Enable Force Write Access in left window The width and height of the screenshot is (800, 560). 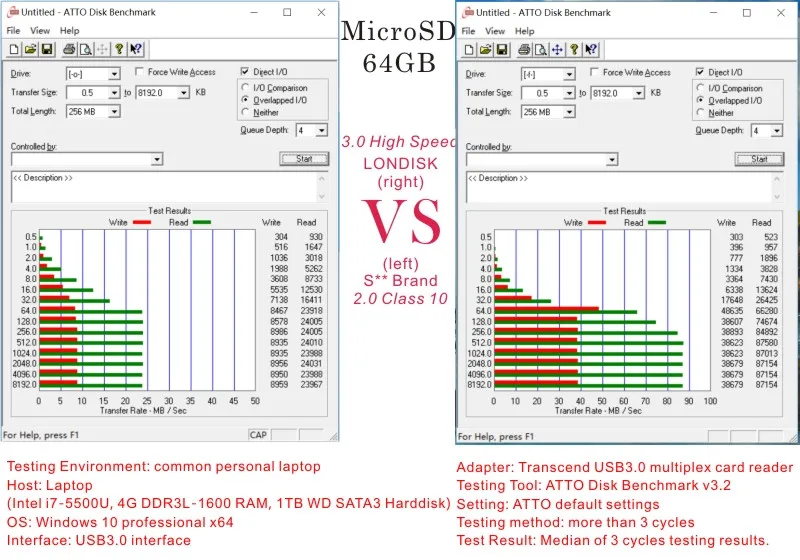[x=140, y=71]
